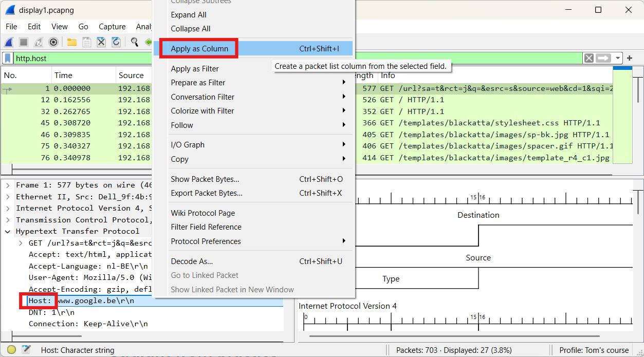Sort by the Source column header
Viewport: 644px width, 357px height.
[134, 76]
